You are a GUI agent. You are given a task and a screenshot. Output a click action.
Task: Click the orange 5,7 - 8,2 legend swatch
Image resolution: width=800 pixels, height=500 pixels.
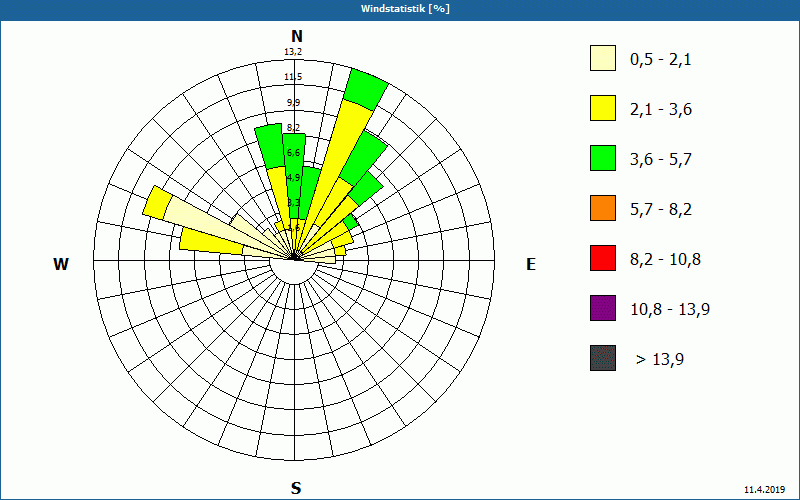pos(603,208)
